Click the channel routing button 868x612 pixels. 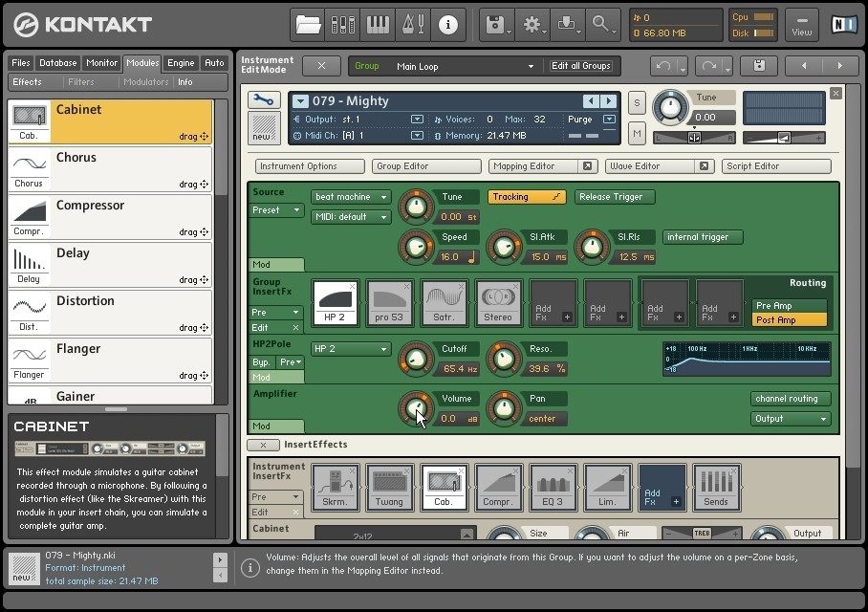[791, 399]
